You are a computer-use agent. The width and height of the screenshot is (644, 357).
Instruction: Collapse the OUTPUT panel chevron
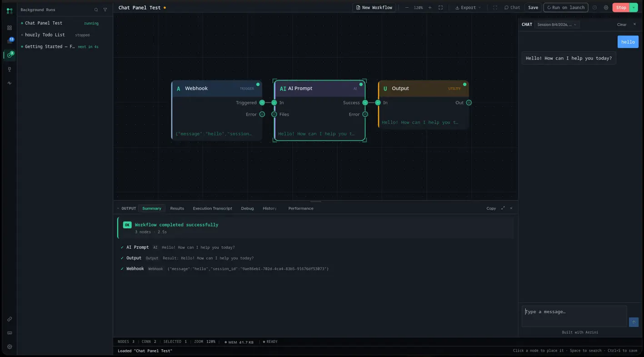(x=118, y=208)
